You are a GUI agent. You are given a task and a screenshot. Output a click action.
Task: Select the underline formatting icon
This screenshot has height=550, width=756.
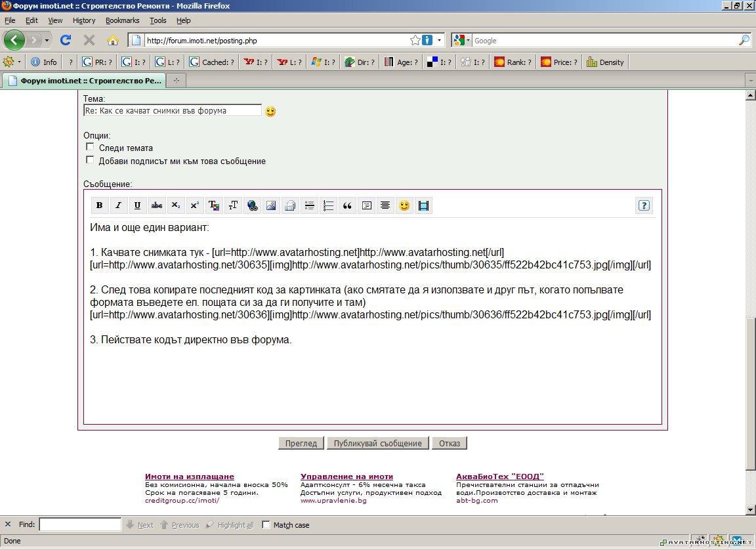click(x=137, y=205)
